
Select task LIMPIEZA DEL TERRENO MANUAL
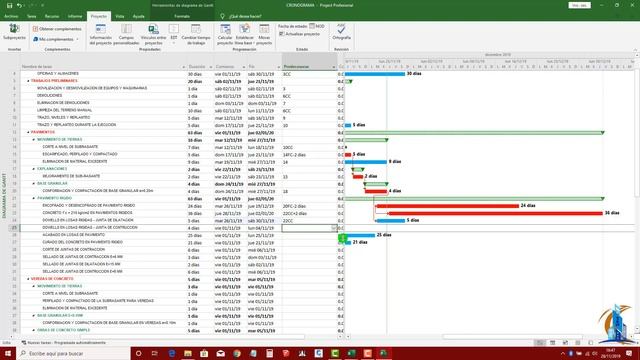(64, 110)
